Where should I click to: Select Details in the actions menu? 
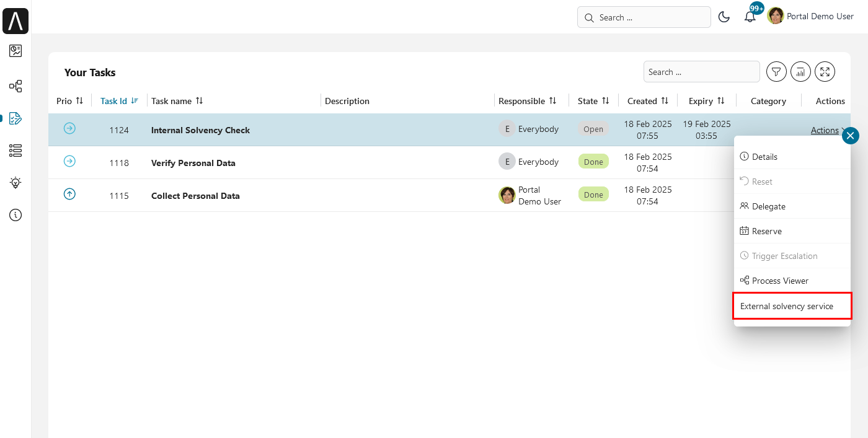point(792,157)
